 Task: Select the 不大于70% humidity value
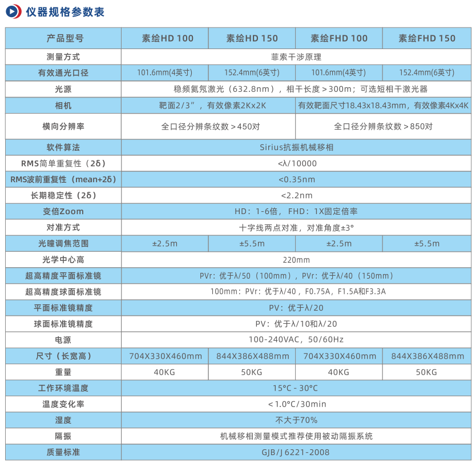click(296, 420)
